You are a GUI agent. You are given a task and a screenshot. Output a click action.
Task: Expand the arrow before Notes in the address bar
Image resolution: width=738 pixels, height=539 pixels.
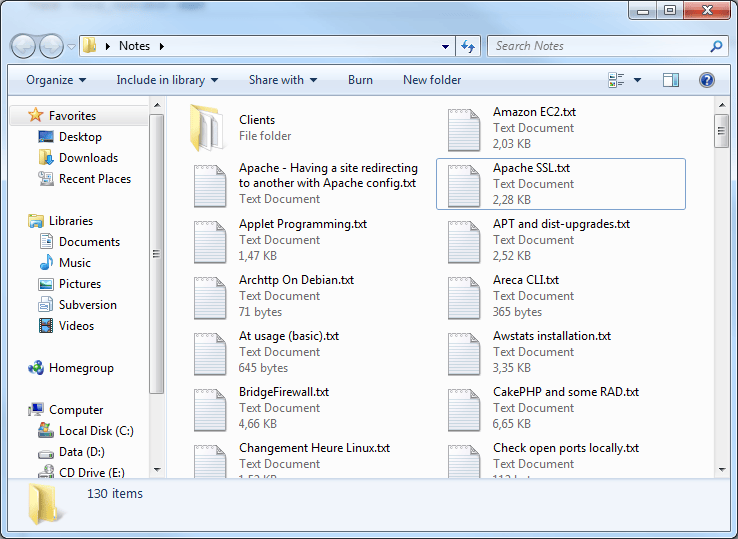[x=108, y=46]
